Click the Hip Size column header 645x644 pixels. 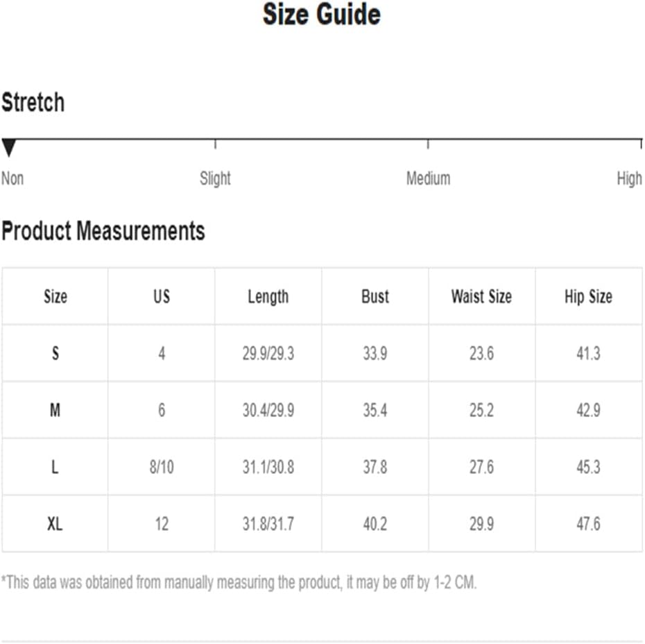tap(589, 297)
